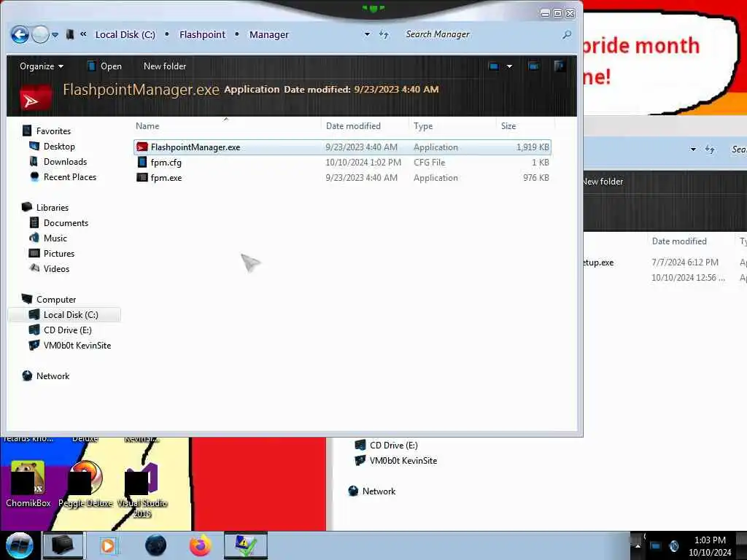The height and width of the screenshot is (560, 747).
Task: Open Network in background window
Action: pyautogui.click(x=379, y=491)
